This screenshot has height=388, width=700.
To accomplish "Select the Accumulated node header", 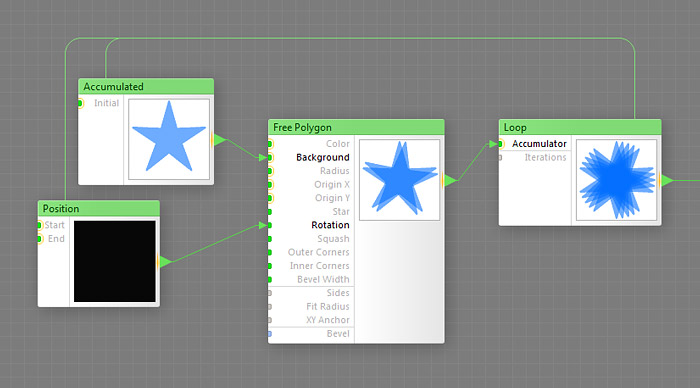I will click(x=146, y=87).
